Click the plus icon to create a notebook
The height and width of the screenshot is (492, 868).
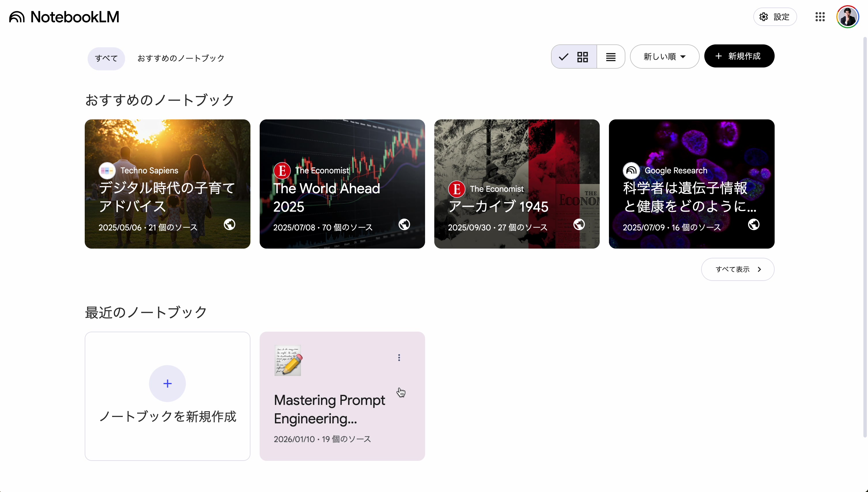coord(167,383)
